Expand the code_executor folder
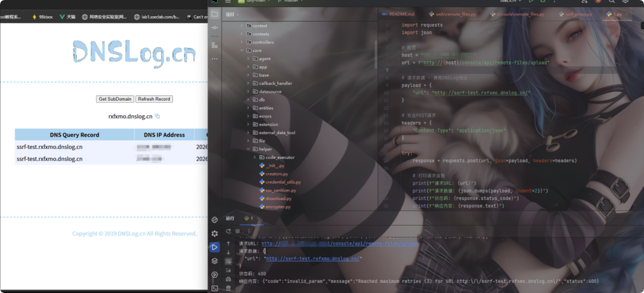Screen dimensions: 644x293 [255, 158]
